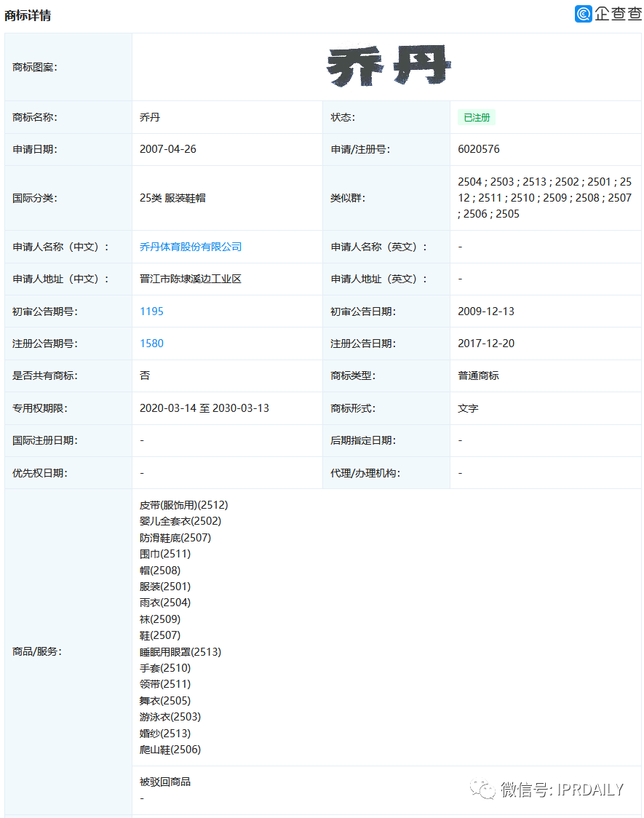Select goods item 帽(2508)
Image resolution: width=644 pixels, height=818 pixels.
tap(159, 571)
